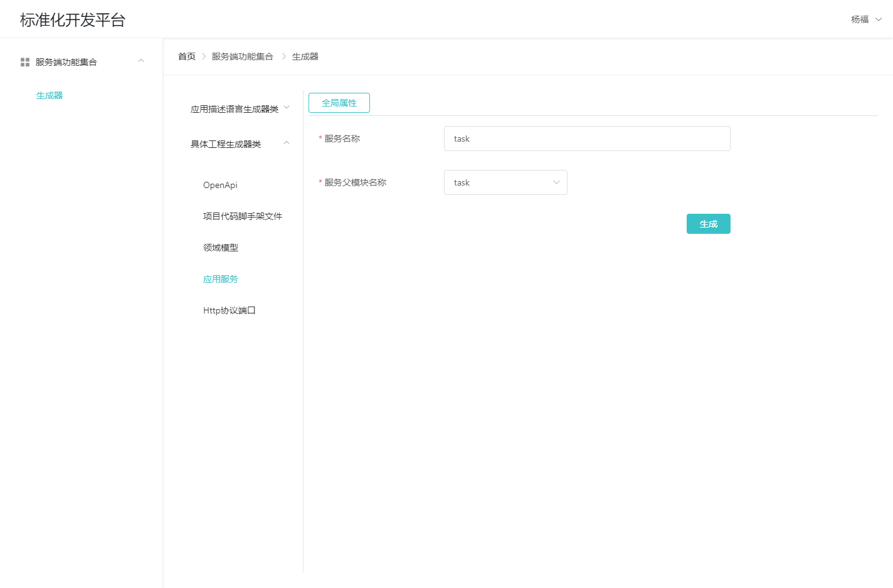Focus the 服务名称 input field

(x=587, y=139)
